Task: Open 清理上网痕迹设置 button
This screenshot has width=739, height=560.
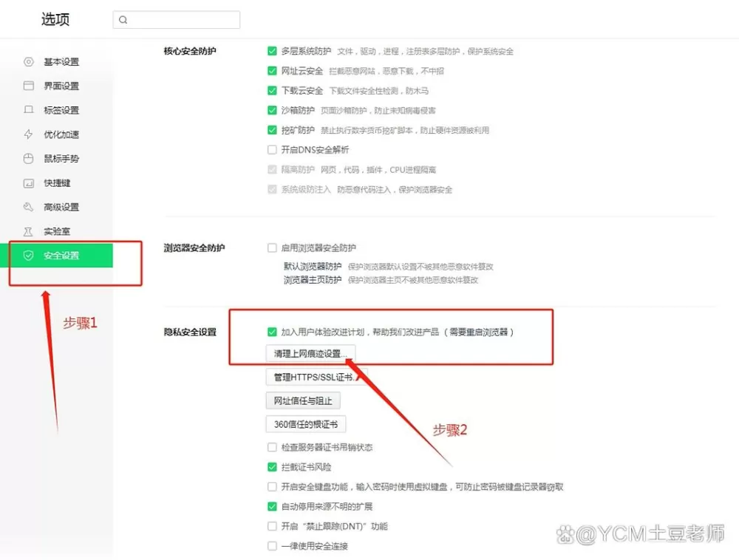Action: (x=310, y=353)
